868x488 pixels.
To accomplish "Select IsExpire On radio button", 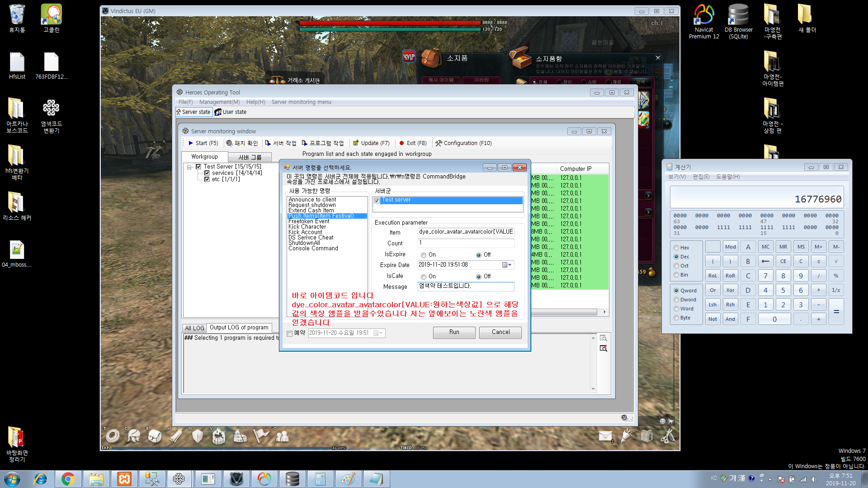I will (424, 255).
